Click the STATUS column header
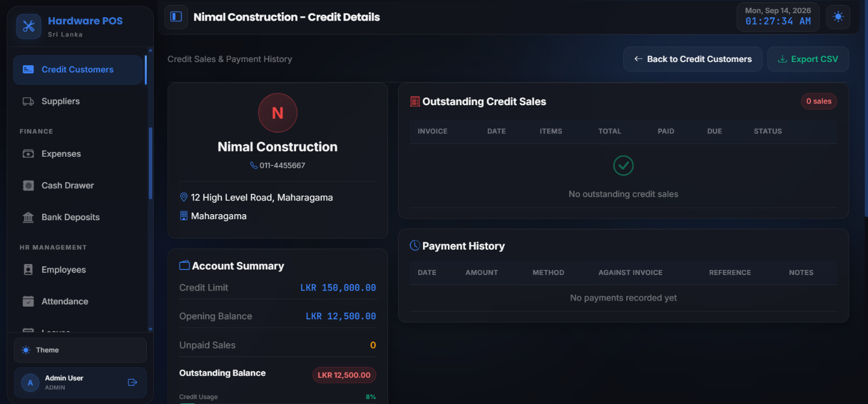 768,131
